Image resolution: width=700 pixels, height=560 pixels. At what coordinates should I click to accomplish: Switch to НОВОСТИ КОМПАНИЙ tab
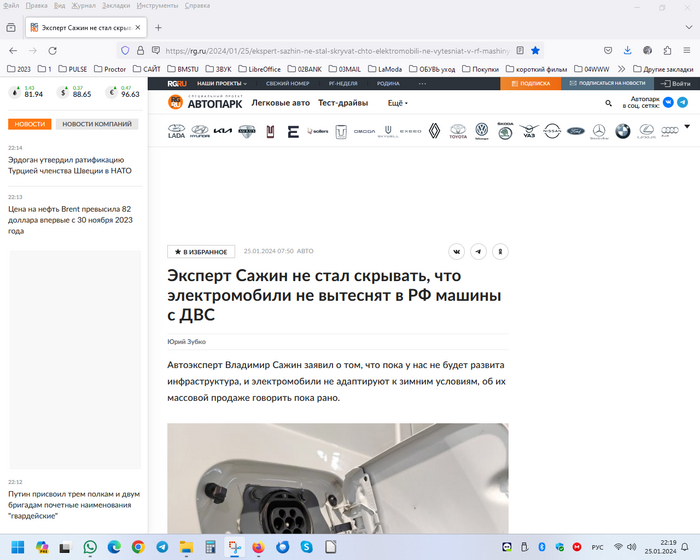tap(97, 124)
